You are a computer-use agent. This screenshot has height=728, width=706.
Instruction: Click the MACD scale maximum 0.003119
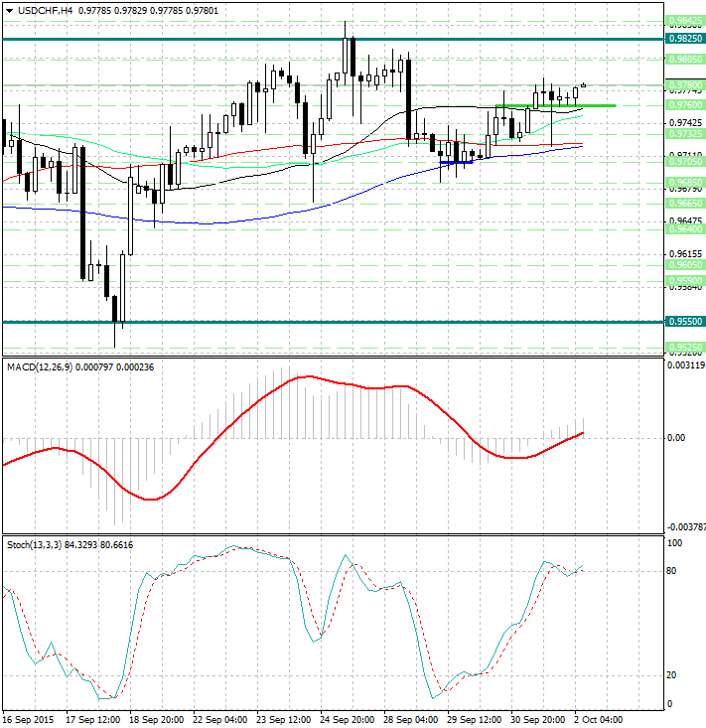[x=686, y=365]
